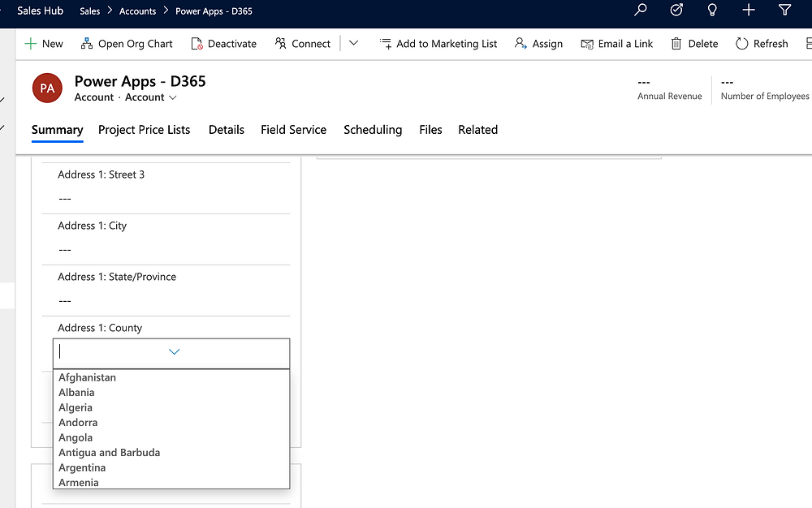Open the task flow checkmark icon
This screenshot has height=508, width=812.
676,10
